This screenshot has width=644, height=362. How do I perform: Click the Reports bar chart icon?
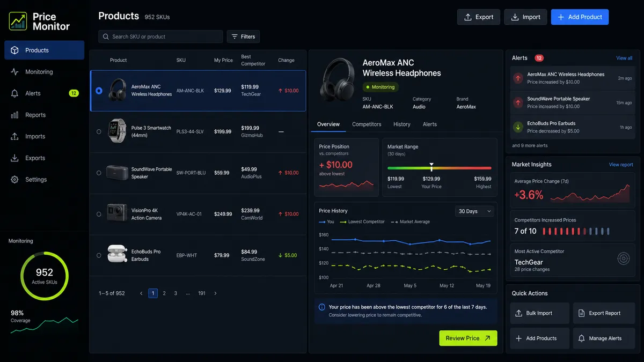pyautogui.click(x=14, y=115)
